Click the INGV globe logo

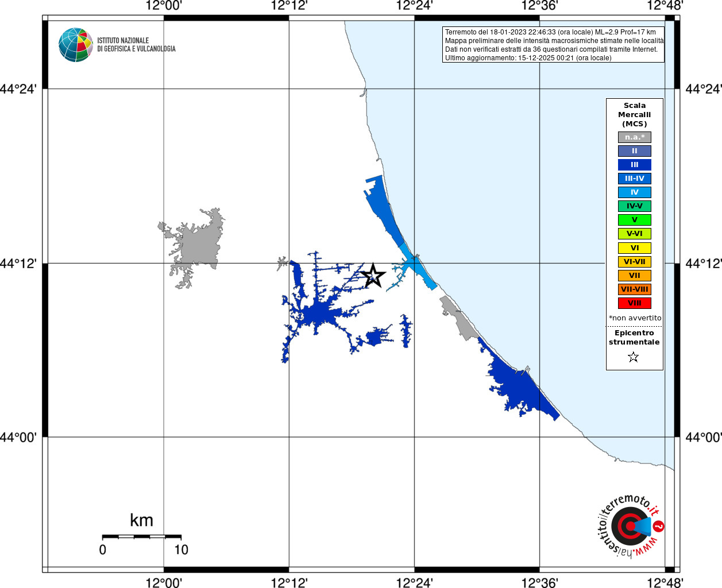tap(76, 45)
